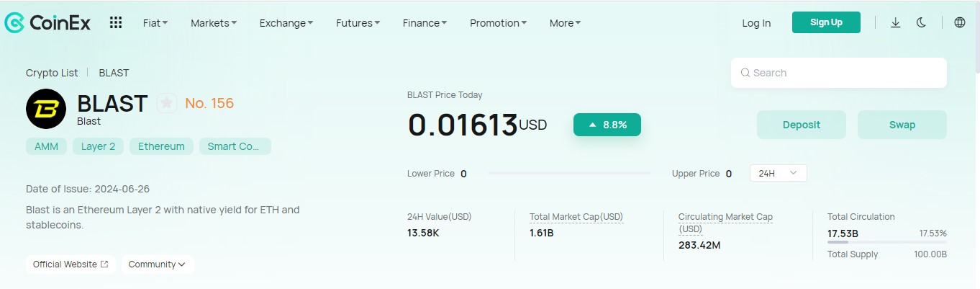
Task: Select the Layer 2 tag
Action: (98, 146)
